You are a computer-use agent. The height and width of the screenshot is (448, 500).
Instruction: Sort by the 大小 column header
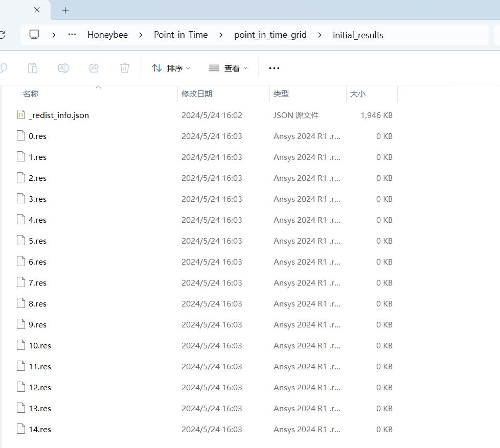[358, 93]
